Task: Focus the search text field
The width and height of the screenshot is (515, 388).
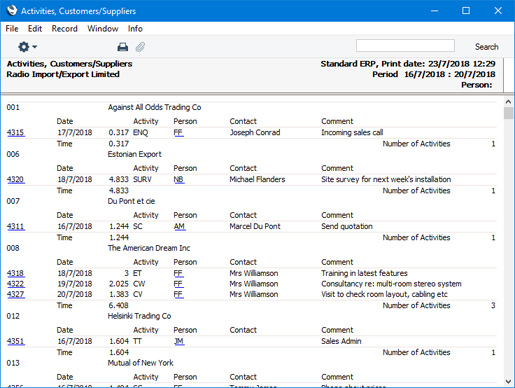Action: click(405, 46)
